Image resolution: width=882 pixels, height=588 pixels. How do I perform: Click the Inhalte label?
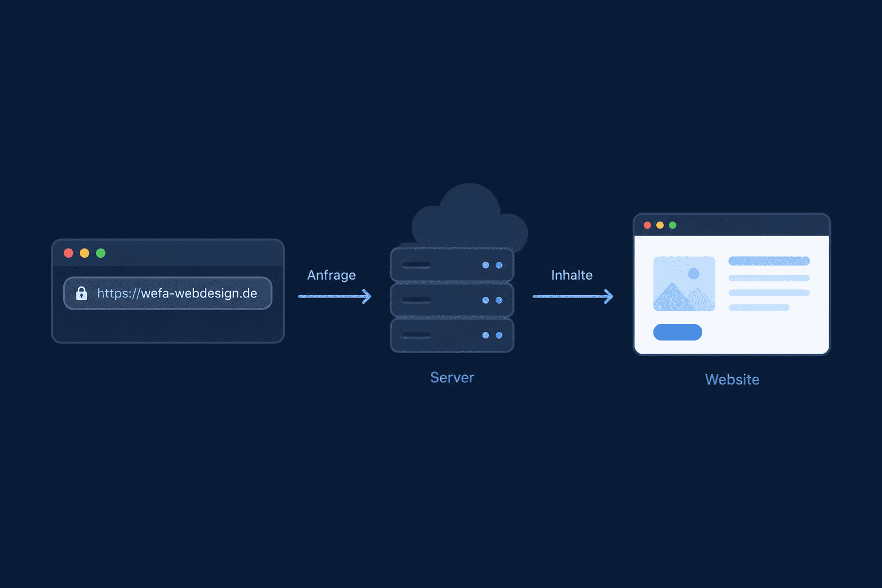[572, 275]
